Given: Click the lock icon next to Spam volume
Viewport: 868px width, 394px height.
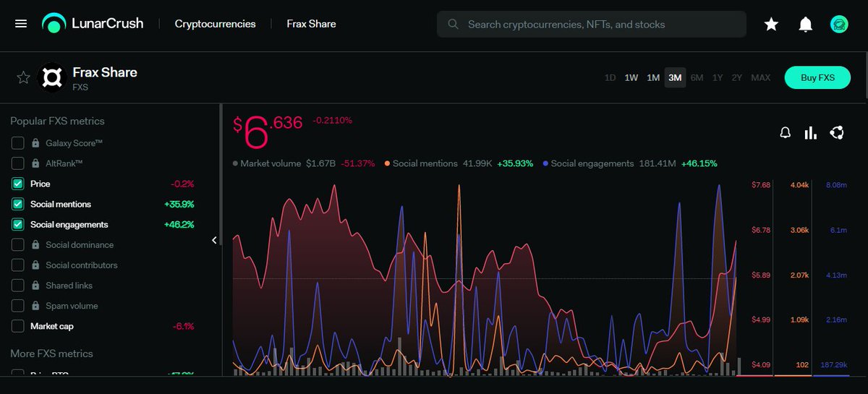Looking at the screenshot, I should coord(35,306).
